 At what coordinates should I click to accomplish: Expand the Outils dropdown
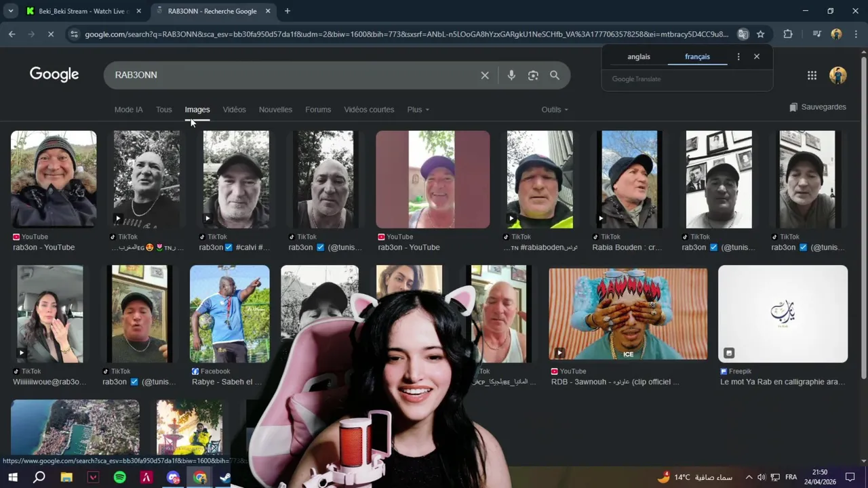[x=555, y=110]
